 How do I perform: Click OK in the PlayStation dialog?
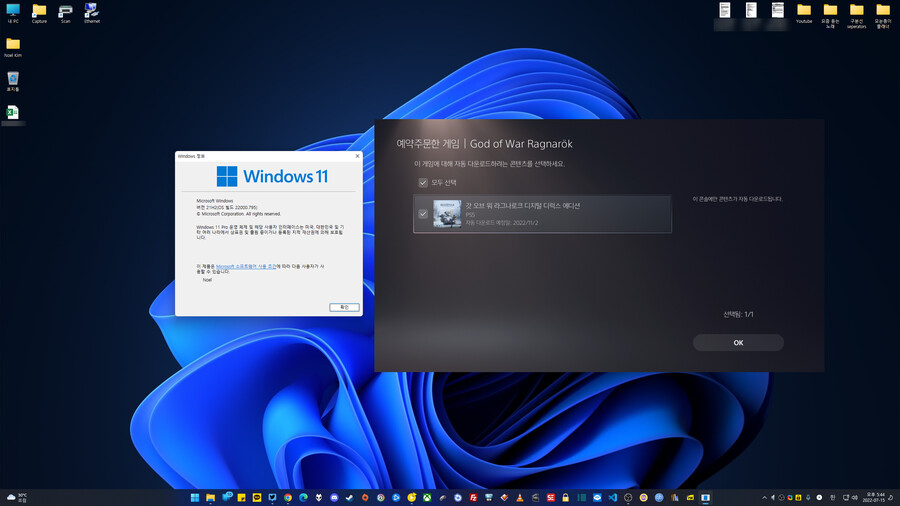pyautogui.click(x=738, y=342)
